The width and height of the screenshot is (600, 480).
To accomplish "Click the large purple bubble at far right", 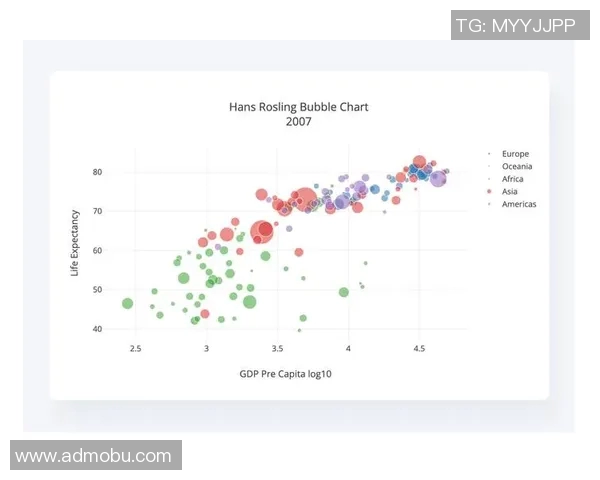I will [x=437, y=179].
